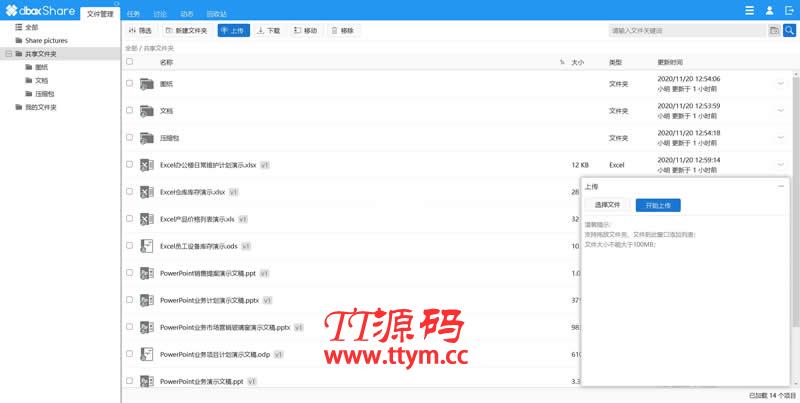Click the 移除 remove toolbar button
Screen dimensions: 800x403
[343, 31]
